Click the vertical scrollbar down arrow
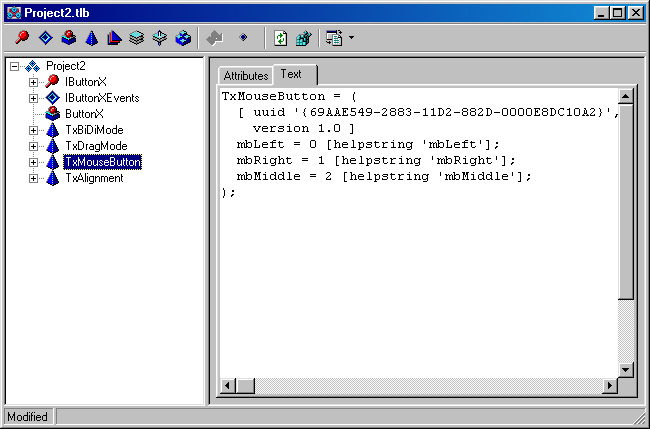The width and height of the screenshot is (650, 429). click(625, 369)
